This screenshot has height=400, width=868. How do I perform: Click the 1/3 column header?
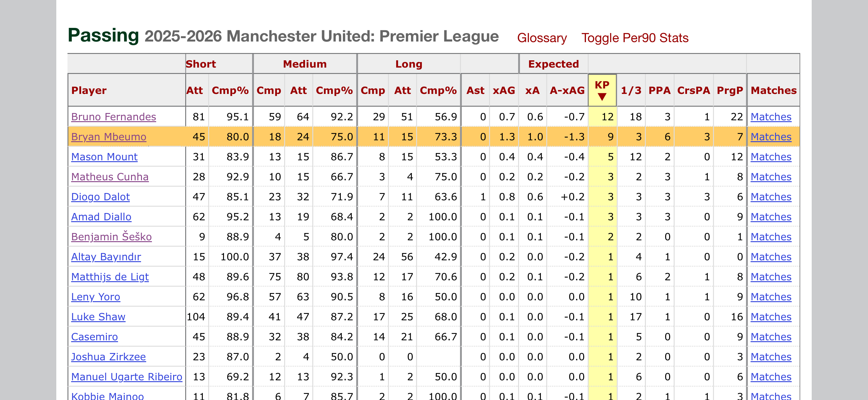point(631,90)
